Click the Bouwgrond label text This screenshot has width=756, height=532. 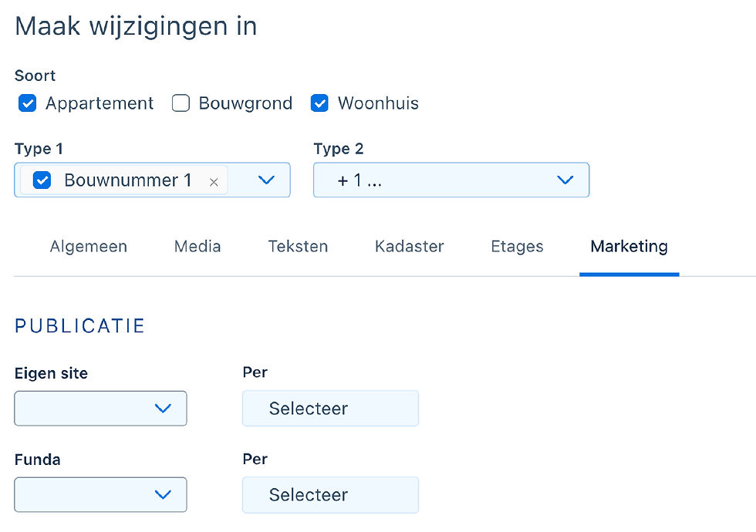click(245, 103)
